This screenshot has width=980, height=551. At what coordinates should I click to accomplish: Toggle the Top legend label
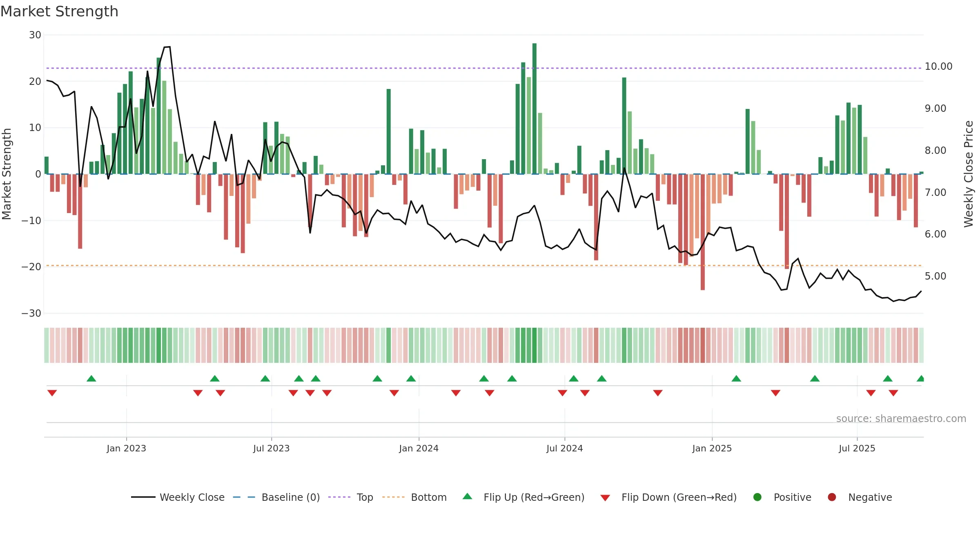pyautogui.click(x=365, y=498)
